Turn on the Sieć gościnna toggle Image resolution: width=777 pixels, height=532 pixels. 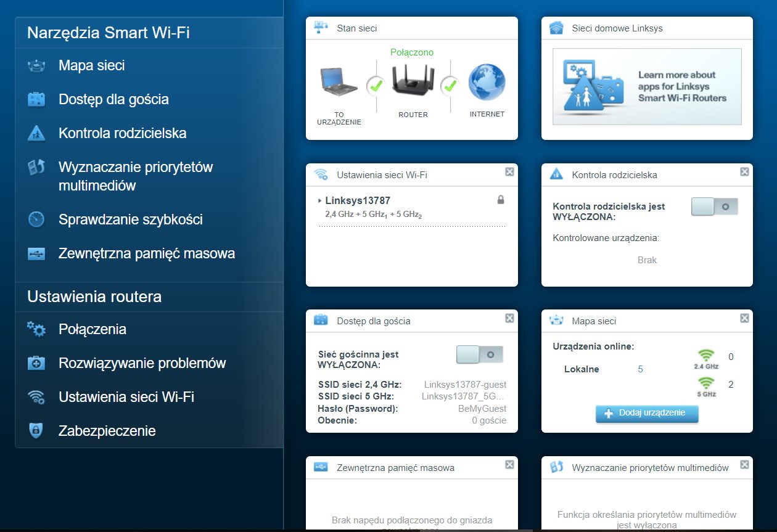[480, 354]
